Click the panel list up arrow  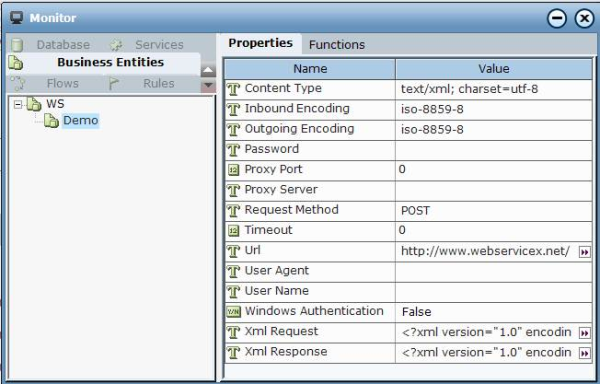click(208, 70)
